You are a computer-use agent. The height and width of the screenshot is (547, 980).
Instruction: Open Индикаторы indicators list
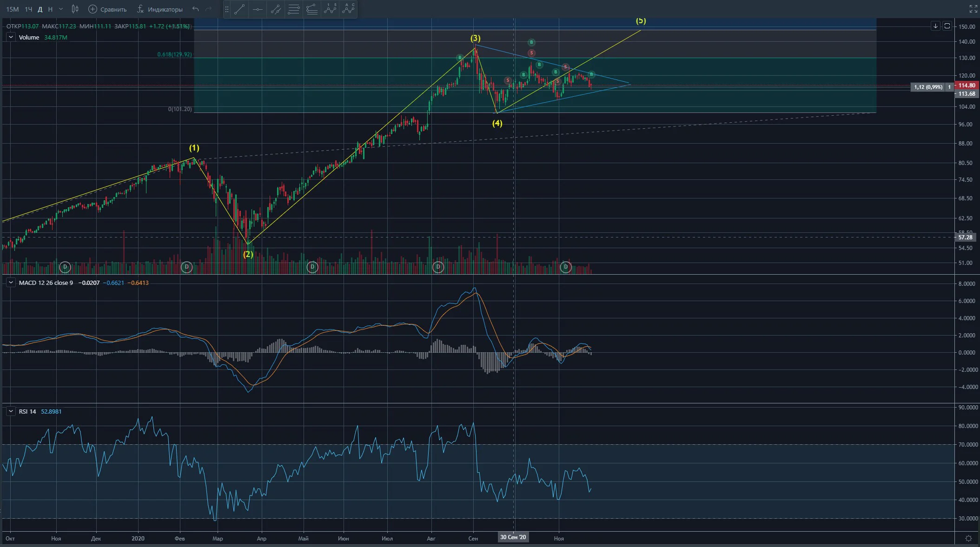click(159, 9)
